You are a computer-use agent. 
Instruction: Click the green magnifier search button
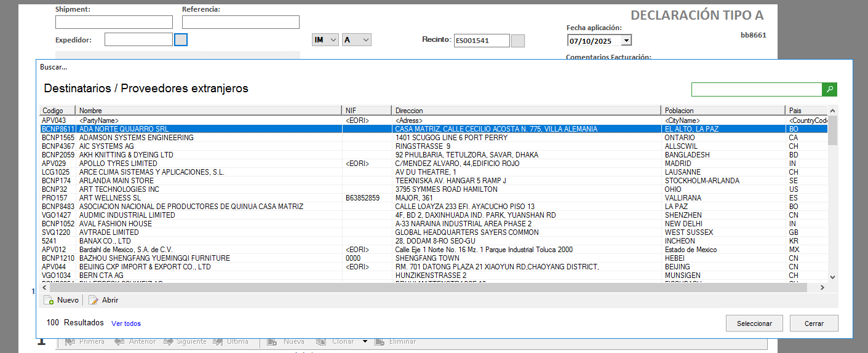(x=830, y=90)
